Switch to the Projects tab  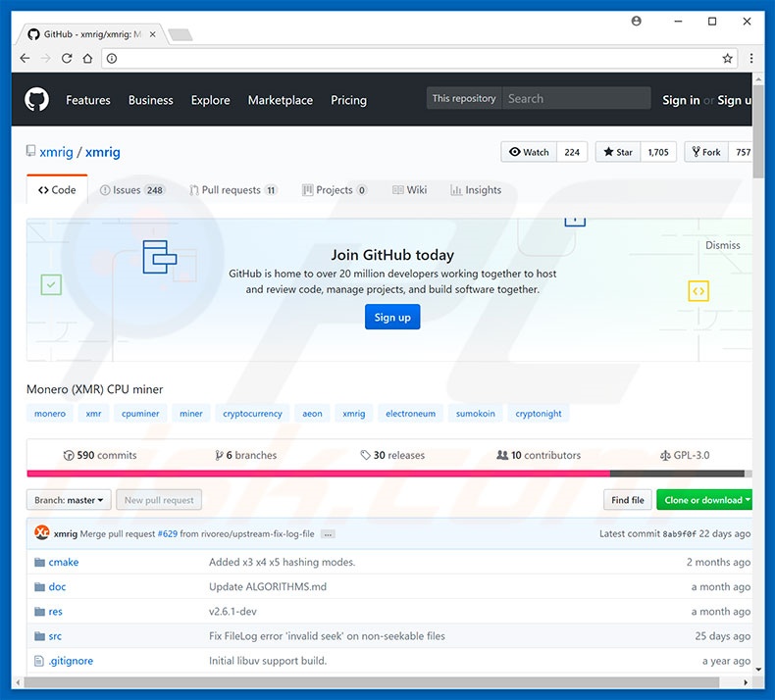[335, 190]
